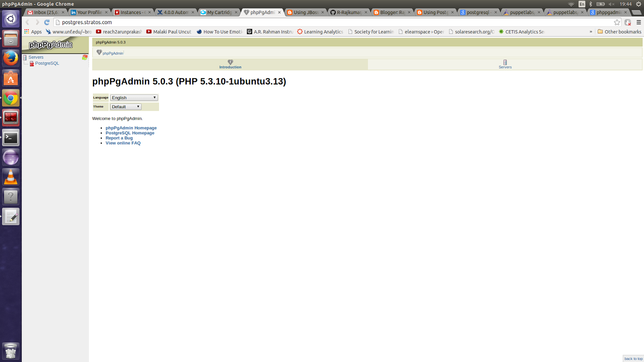Open the battery indicator menu
This screenshot has height=362, width=644.
click(x=601, y=4)
